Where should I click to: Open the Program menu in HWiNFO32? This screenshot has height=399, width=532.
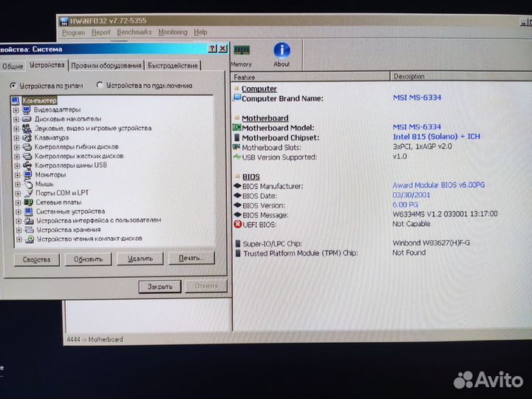point(74,33)
